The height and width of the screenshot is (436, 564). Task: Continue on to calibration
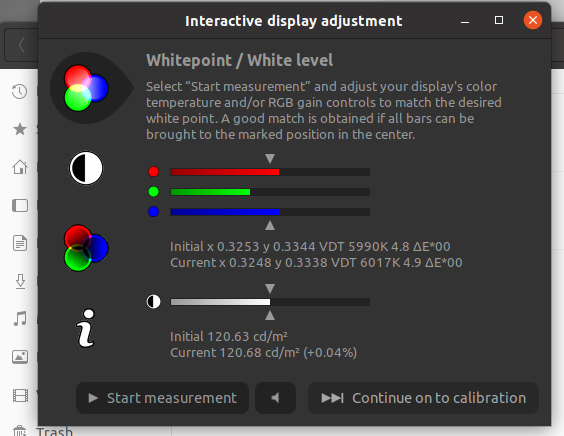click(423, 398)
